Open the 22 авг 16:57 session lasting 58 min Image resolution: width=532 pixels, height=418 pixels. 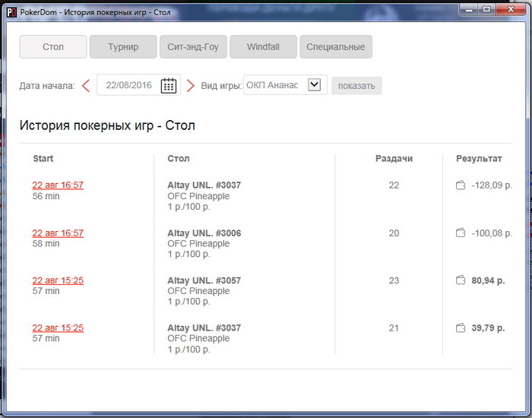click(58, 233)
